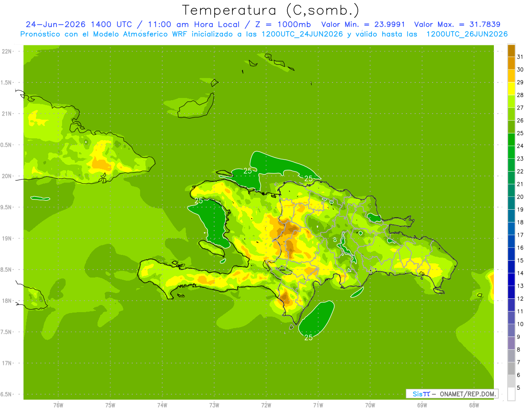Click the "ONAMET/REP.DOM." credit label
Screen dimensions: 532x411
click(467, 394)
